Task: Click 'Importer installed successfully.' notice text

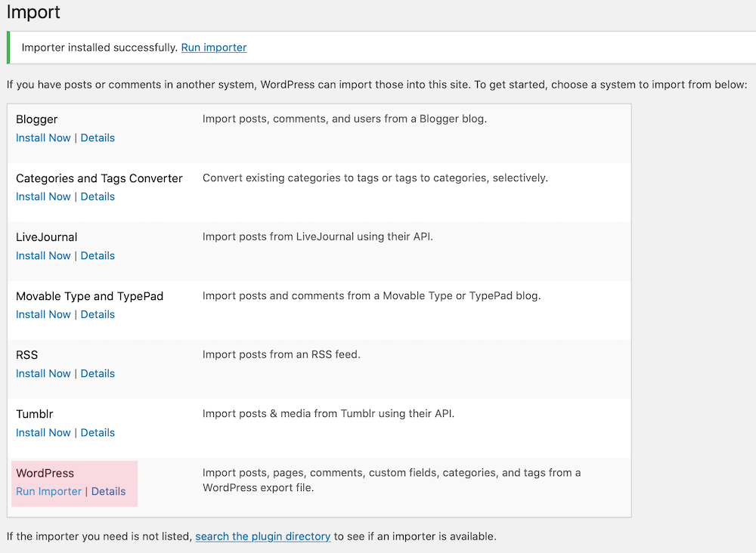Action: (100, 47)
